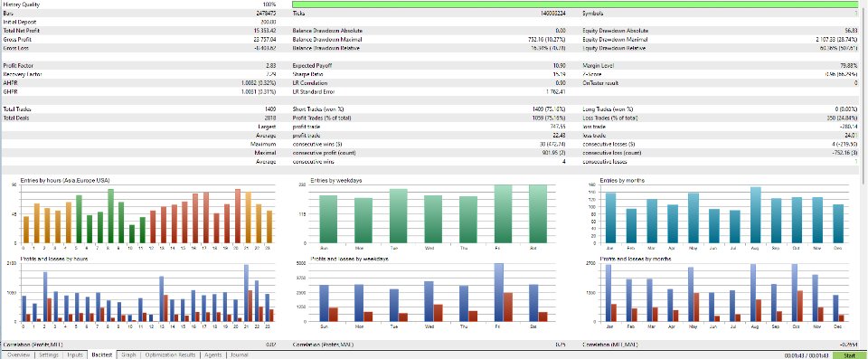
Task: Click the Gross Loss label
Action: point(15,49)
